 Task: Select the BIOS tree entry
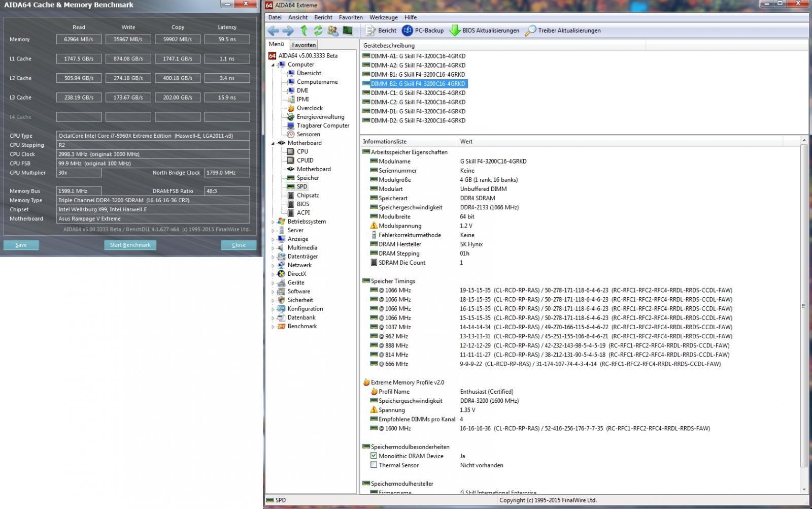click(x=298, y=204)
